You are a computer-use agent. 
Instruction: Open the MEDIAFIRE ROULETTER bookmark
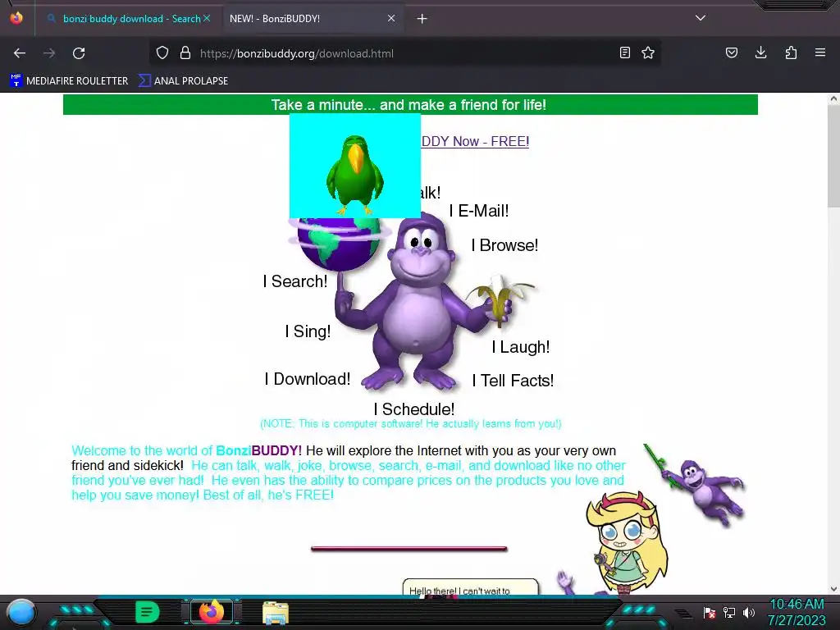point(69,81)
